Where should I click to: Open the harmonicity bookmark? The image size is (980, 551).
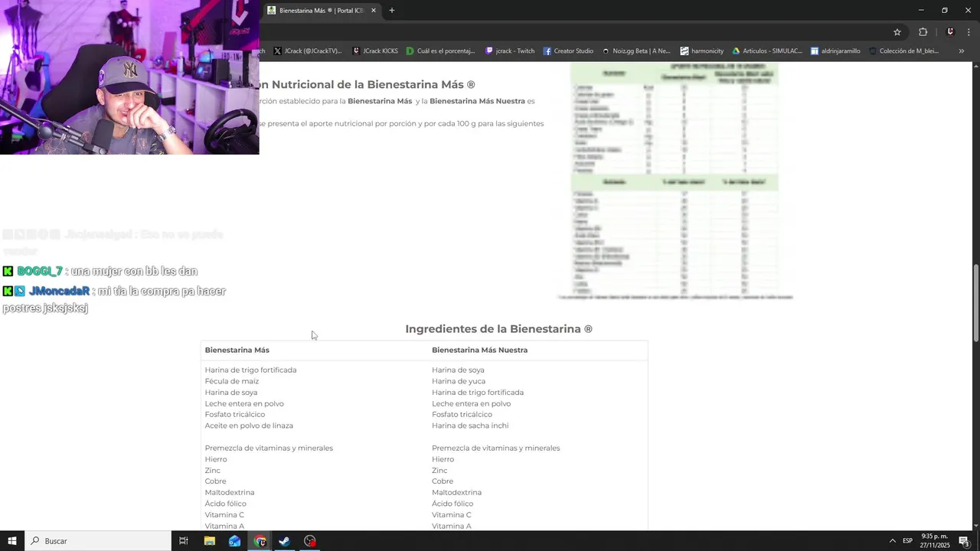pyautogui.click(x=702, y=51)
